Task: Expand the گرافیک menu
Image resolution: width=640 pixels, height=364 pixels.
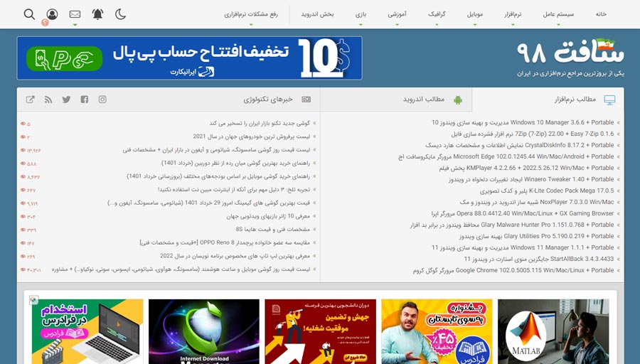Action: tap(437, 14)
